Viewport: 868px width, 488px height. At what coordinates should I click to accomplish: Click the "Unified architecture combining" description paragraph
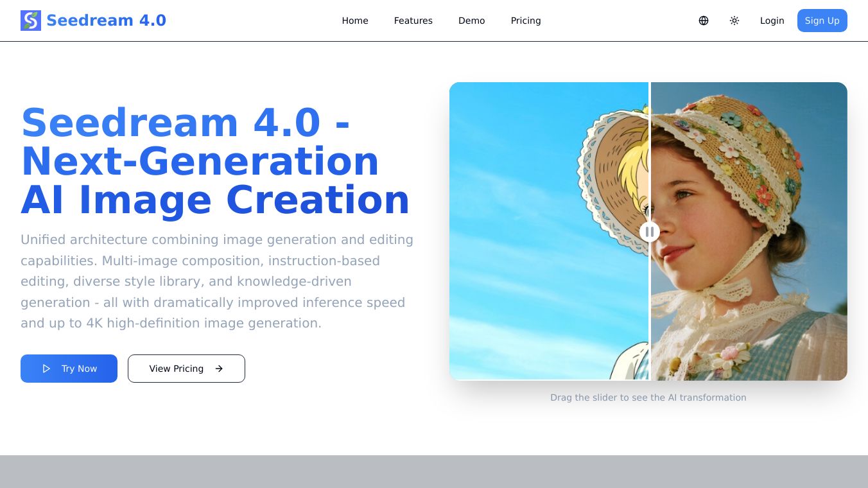click(x=217, y=281)
